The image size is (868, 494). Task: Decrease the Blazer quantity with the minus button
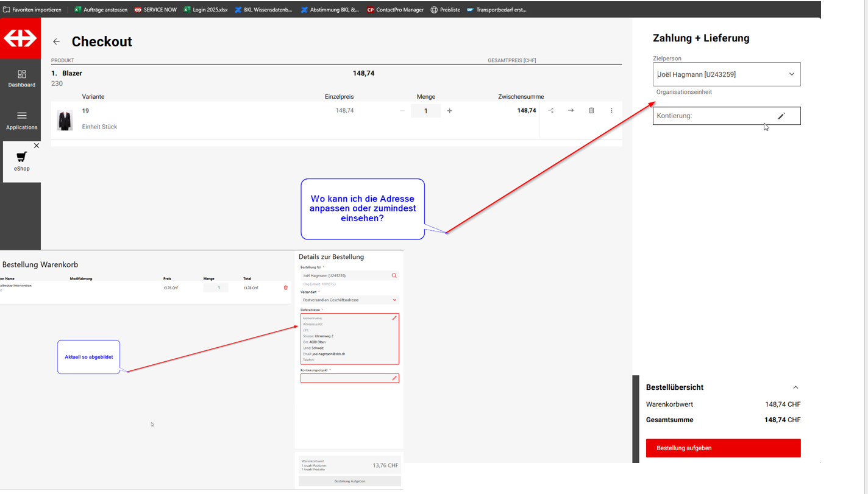(x=402, y=111)
